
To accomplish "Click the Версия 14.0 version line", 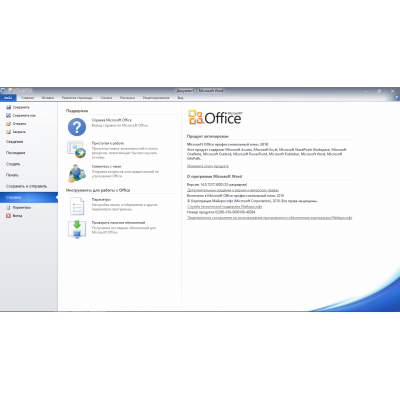I will click(217, 184).
